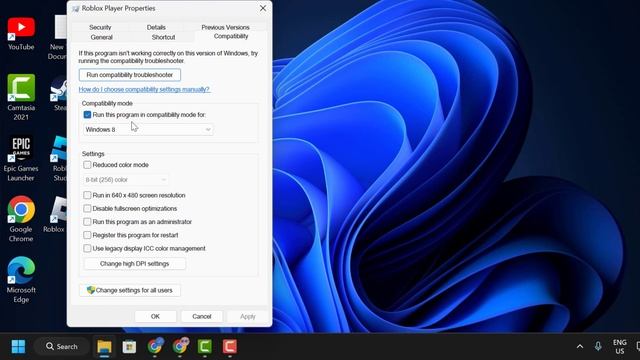Check Disable fullscreen optimizations
The height and width of the screenshot is (360, 640).
[87, 209]
